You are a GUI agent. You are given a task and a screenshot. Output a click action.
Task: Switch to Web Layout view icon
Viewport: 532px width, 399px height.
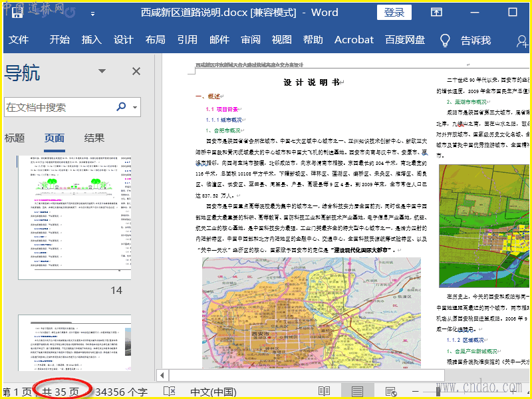(391, 392)
